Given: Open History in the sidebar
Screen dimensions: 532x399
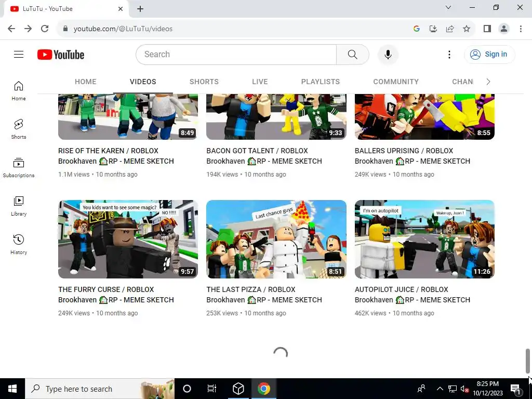Looking at the screenshot, I should point(19,244).
